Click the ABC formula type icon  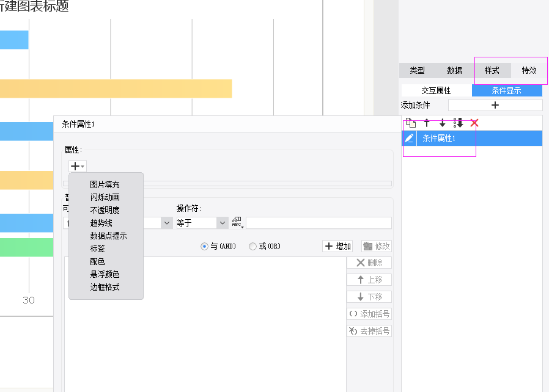point(237,222)
